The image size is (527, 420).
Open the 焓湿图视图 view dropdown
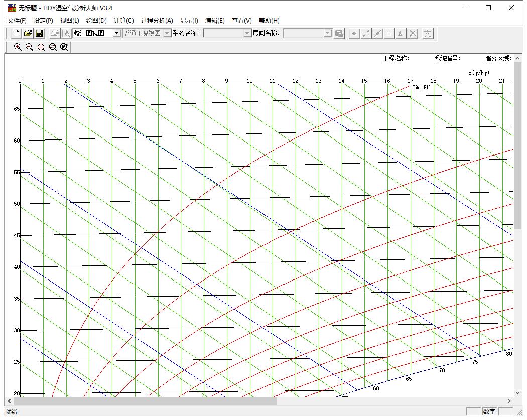point(117,33)
